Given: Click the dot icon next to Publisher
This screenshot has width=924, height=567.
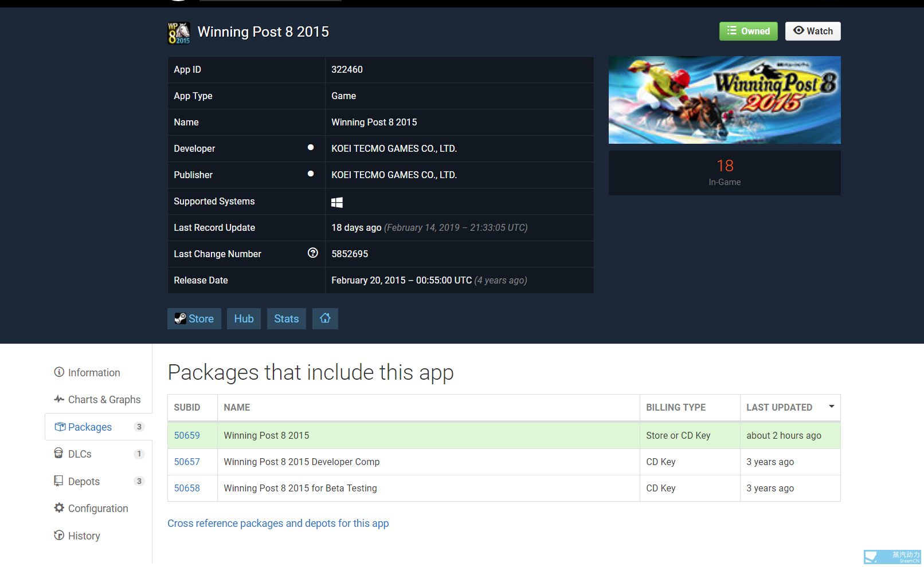Looking at the screenshot, I should click(311, 174).
